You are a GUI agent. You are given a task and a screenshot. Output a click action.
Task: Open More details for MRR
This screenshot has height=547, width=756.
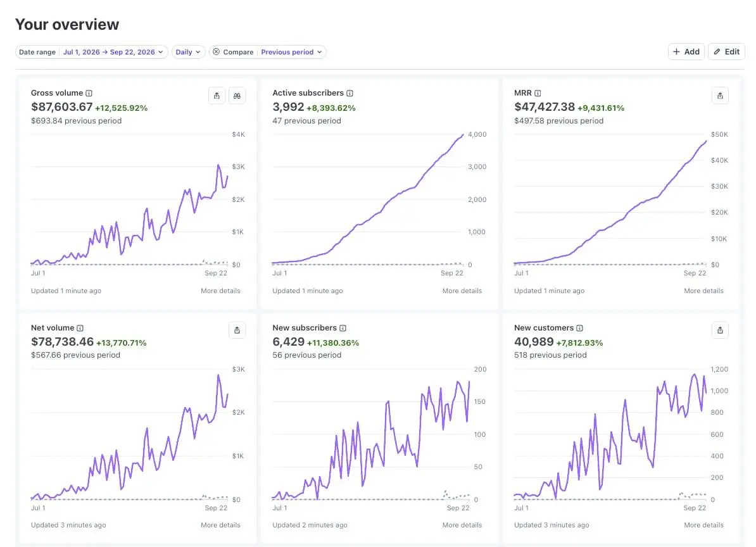703,291
